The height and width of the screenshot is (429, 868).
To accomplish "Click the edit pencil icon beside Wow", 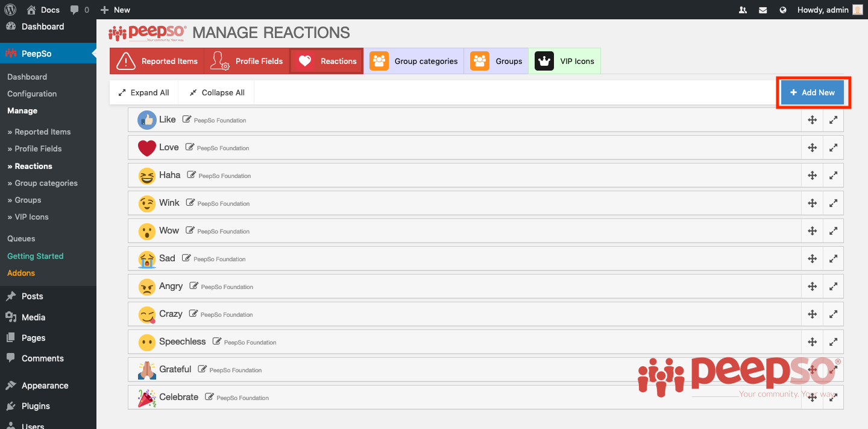I will (190, 230).
